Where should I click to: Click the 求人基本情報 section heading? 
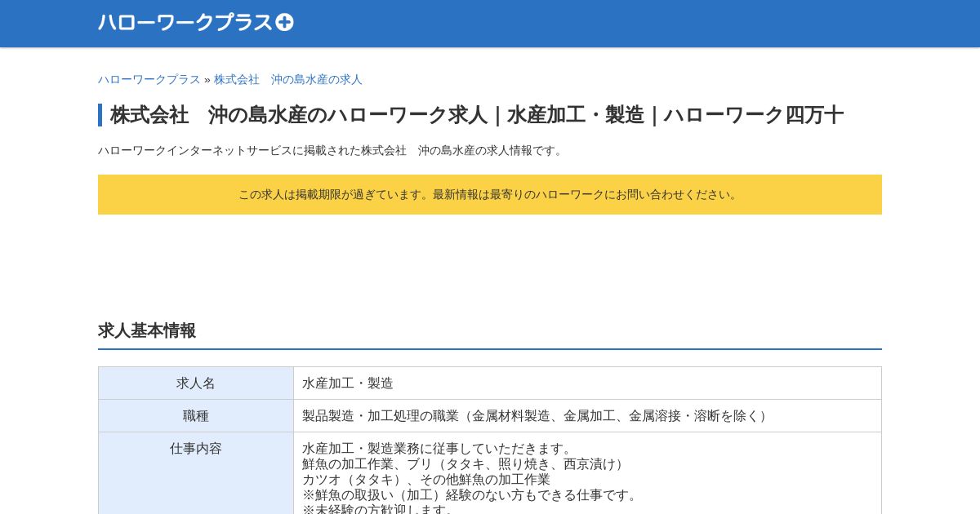point(147,330)
